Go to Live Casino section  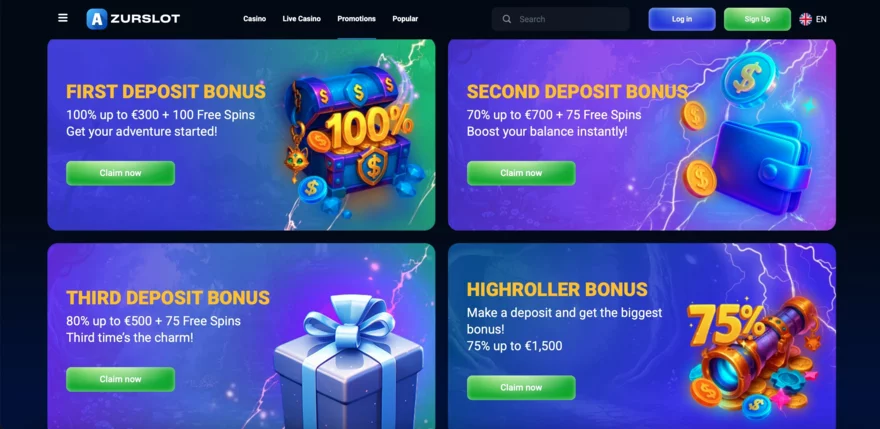[301, 19]
